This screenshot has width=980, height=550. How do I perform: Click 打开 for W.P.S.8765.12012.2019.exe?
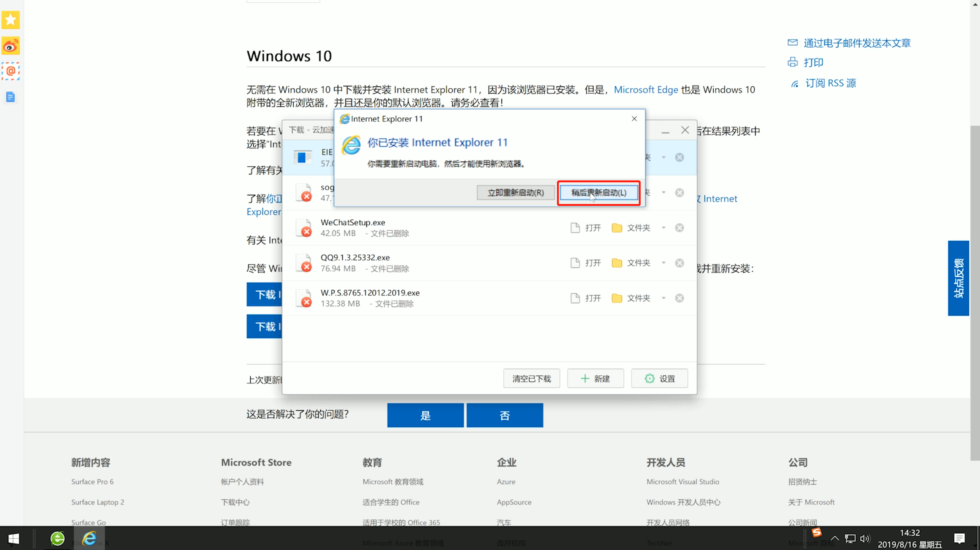coord(586,298)
